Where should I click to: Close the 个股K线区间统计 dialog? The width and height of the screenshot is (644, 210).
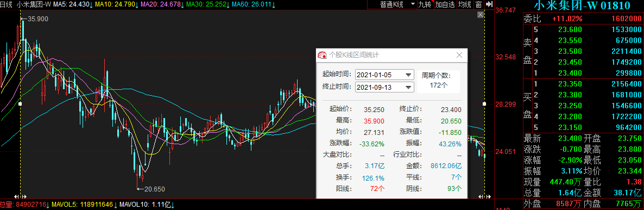coord(459,55)
